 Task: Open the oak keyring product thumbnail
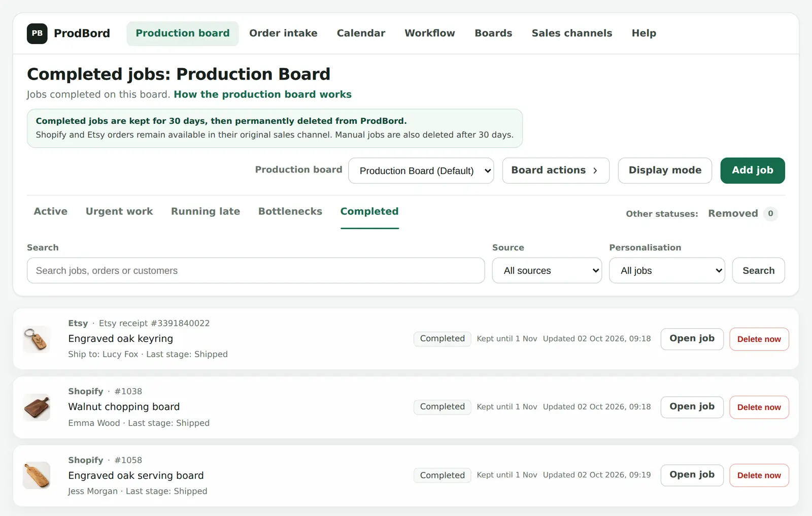coord(37,339)
